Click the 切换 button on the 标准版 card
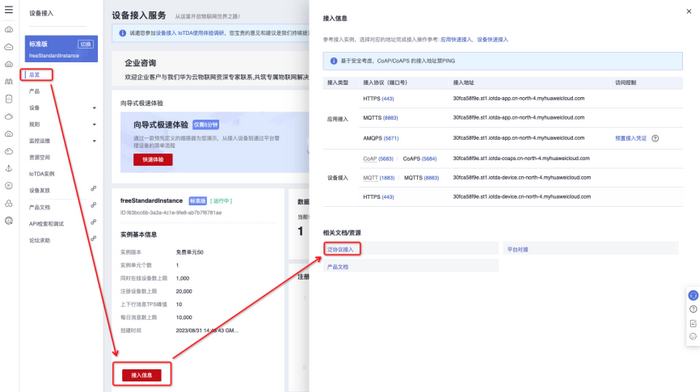 pyautogui.click(x=85, y=44)
